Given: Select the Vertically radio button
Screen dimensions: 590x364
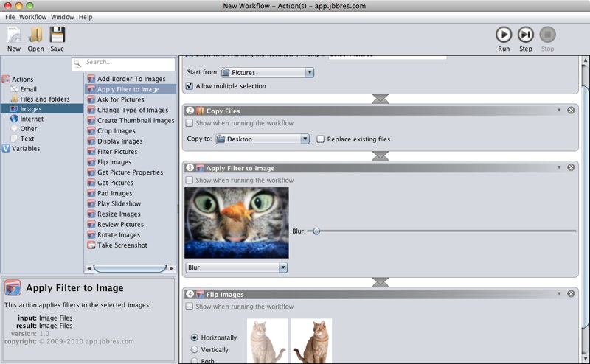Looking at the screenshot, I should coord(195,349).
